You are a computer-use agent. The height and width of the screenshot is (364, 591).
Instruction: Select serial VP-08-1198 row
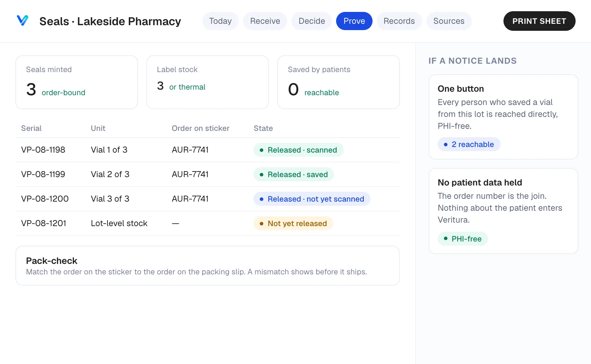tap(208, 150)
